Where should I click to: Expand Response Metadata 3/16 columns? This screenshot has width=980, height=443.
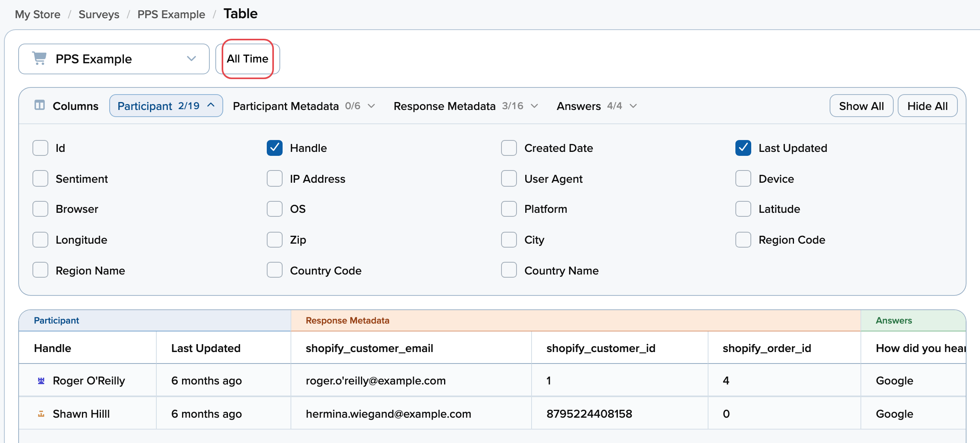pyautogui.click(x=466, y=106)
